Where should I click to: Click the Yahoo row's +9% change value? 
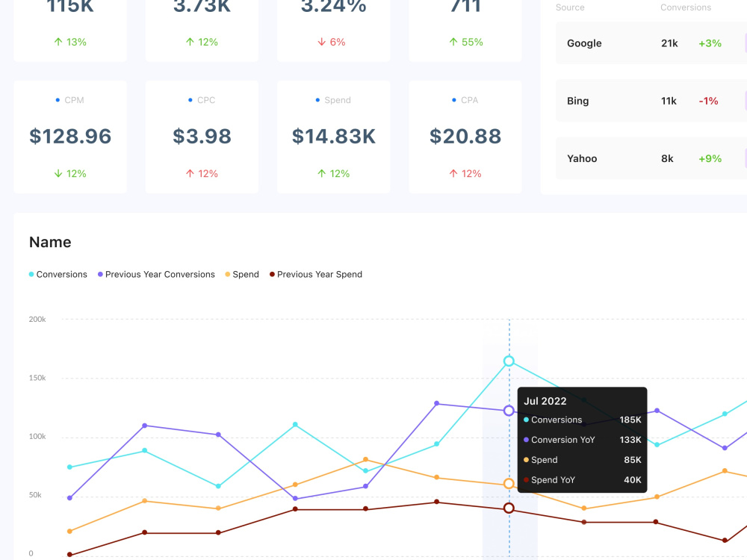point(710,158)
